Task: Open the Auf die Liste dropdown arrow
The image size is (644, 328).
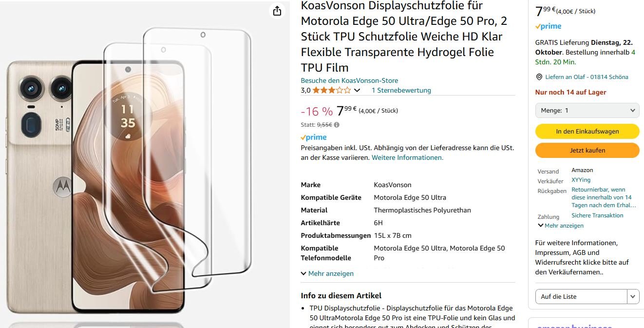Action: [633, 296]
